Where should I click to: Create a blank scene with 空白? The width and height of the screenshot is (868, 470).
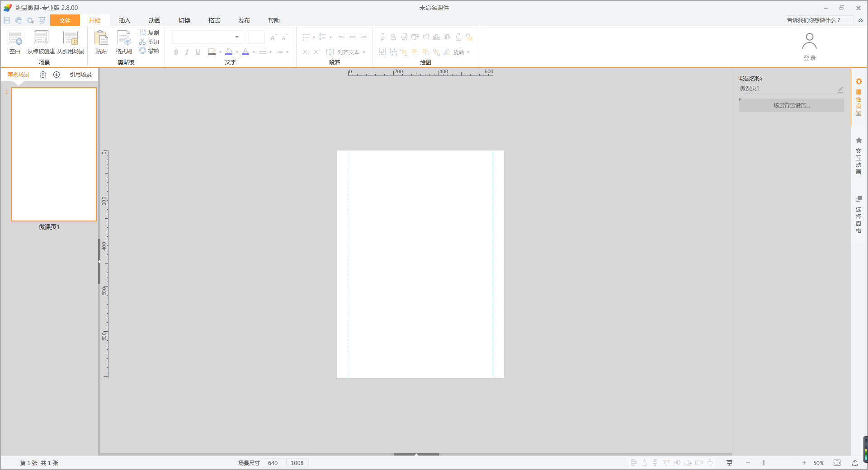coord(15,42)
